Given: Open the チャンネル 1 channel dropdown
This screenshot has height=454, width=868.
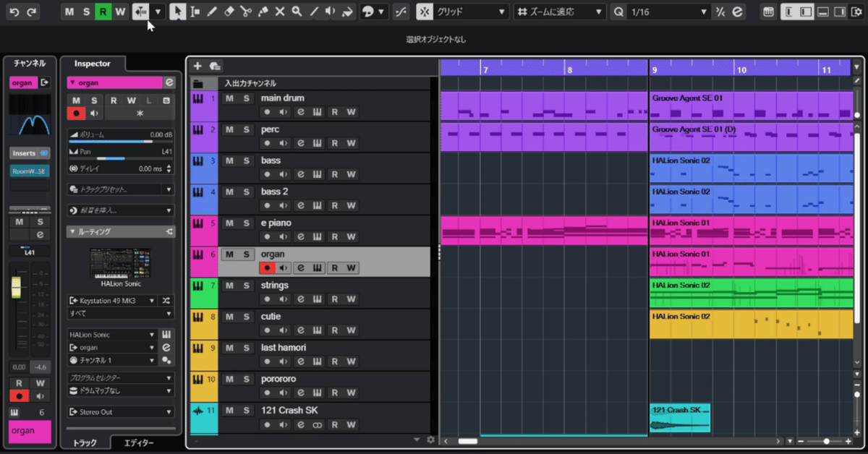Looking at the screenshot, I should [113, 360].
